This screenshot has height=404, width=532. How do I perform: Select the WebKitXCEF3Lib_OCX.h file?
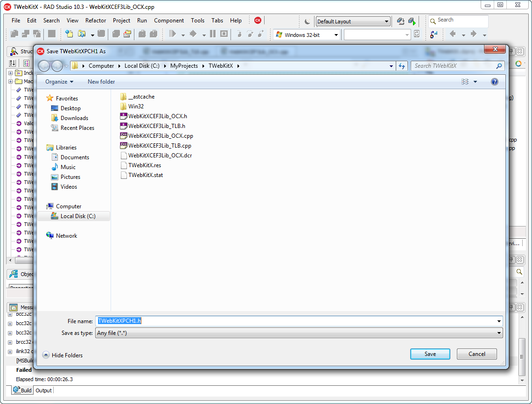(x=154, y=116)
